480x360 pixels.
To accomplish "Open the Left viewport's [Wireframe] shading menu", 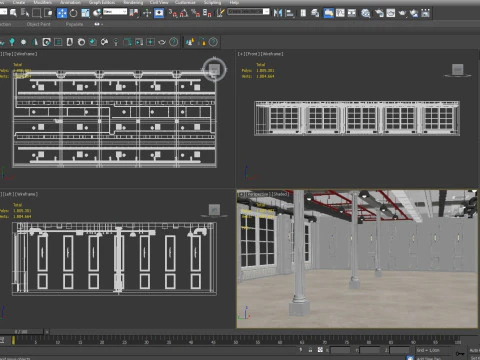I will [x=26, y=194].
